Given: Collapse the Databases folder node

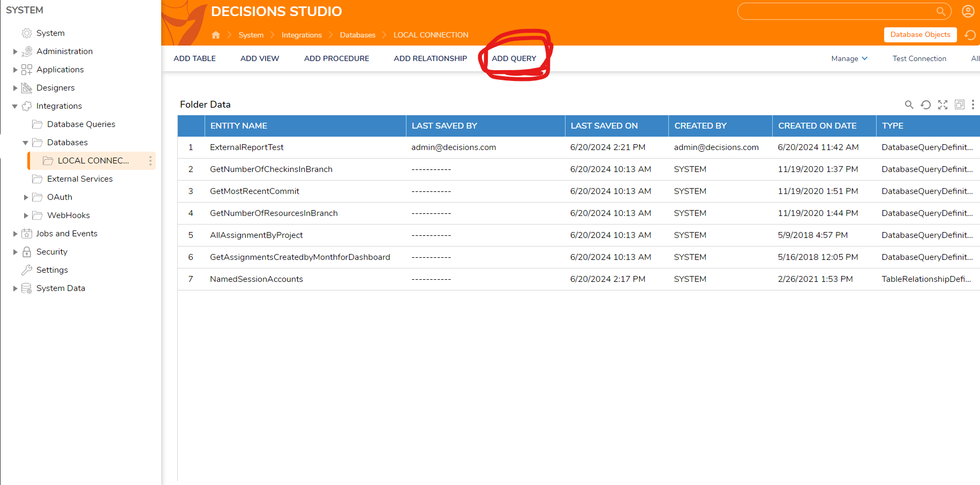Looking at the screenshot, I should [26, 143].
